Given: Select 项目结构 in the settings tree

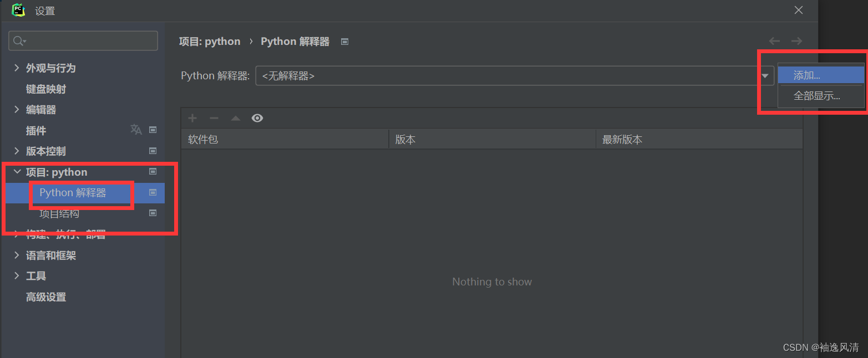Looking at the screenshot, I should (59, 214).
